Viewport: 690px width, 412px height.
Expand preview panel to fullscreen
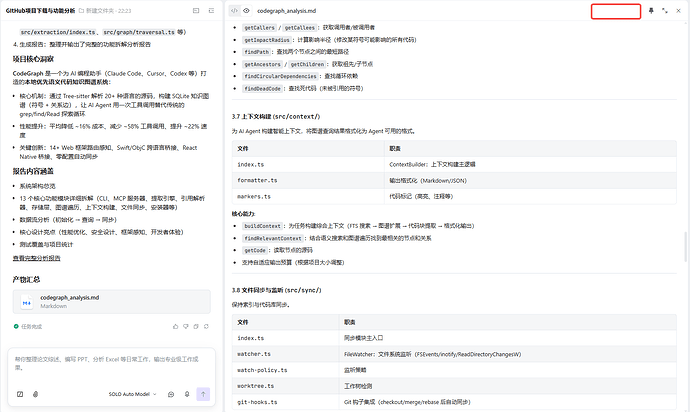pyautogui.click(x=664, y=11)
